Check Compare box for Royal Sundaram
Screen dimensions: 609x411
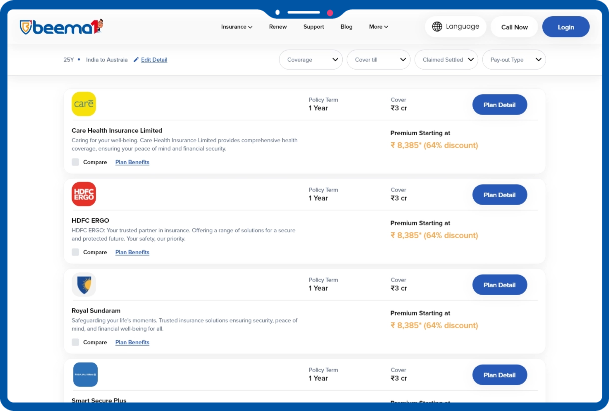tap(76, 342)
